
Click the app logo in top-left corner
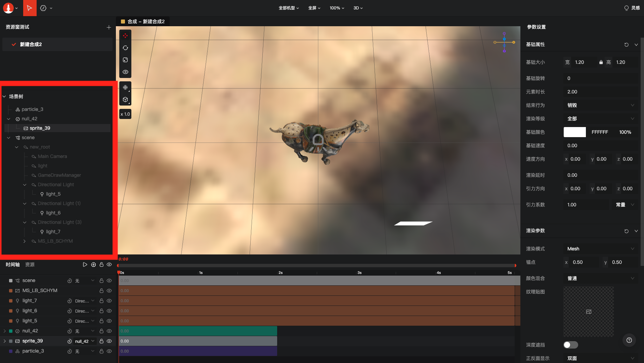point(8,8)
